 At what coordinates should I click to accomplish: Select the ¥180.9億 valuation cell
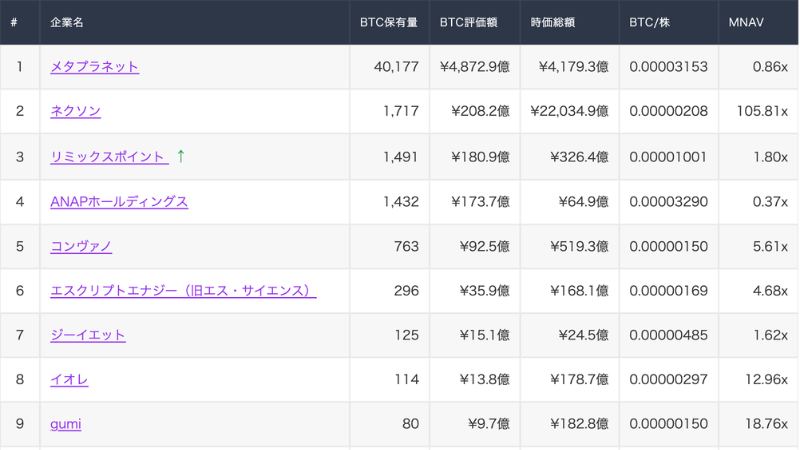tap(474, 157)
